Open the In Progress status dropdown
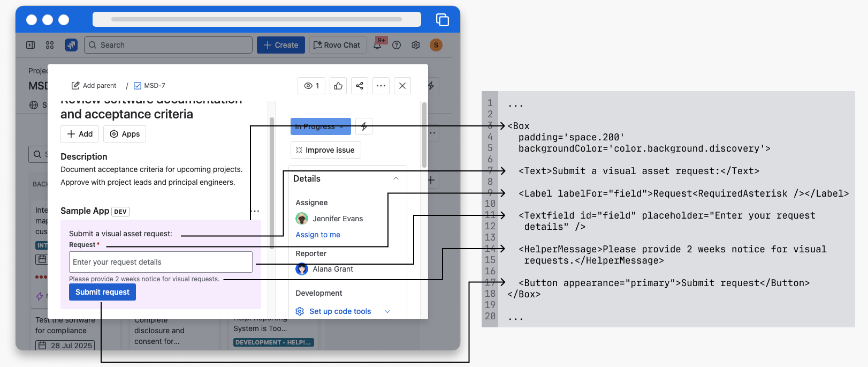868x367 pixels. coord(321,126)
